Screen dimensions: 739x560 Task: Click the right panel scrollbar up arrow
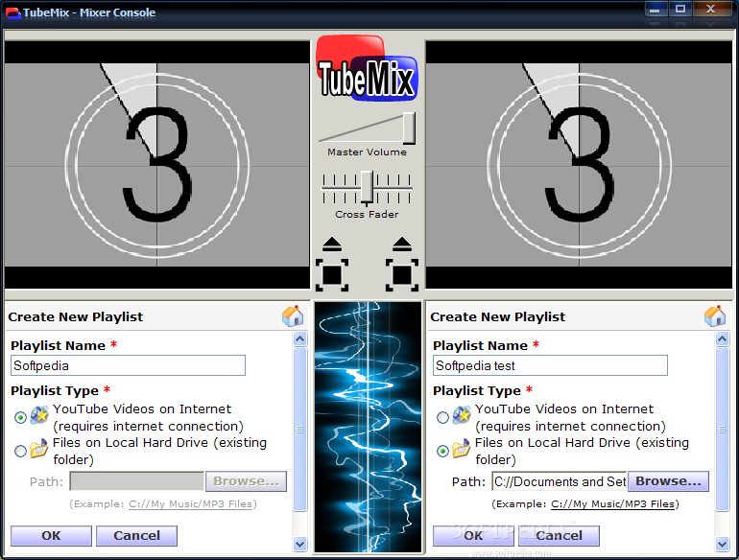(722, 339)
